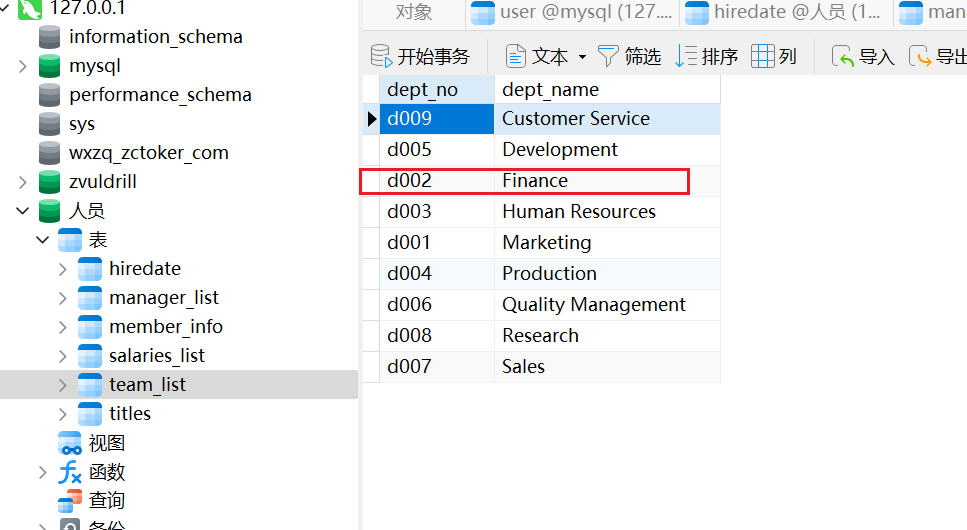Image resolution: width=967 pixels, height=530 pixels.
Task: Select the d002 cell
Action: coord(437,181)
